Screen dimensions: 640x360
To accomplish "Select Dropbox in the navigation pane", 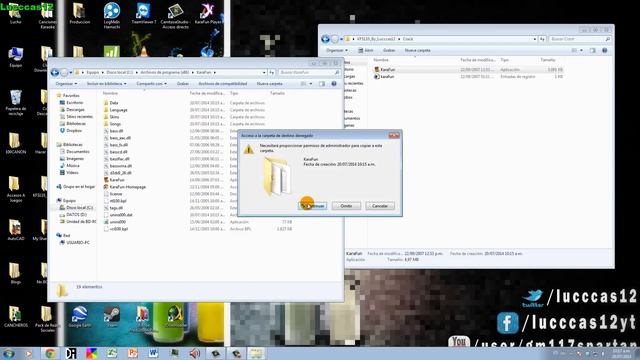I will (71, 131).
